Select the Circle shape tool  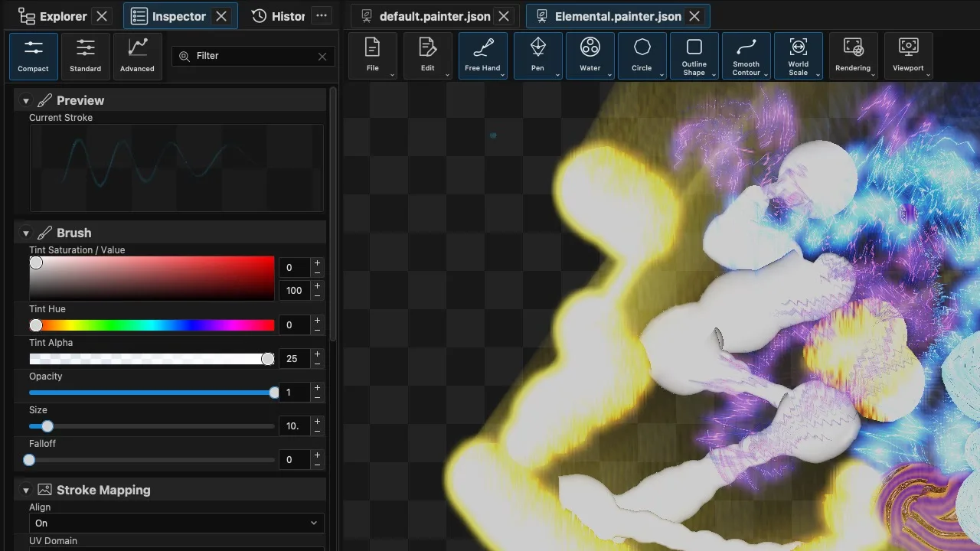coord(642,56)
